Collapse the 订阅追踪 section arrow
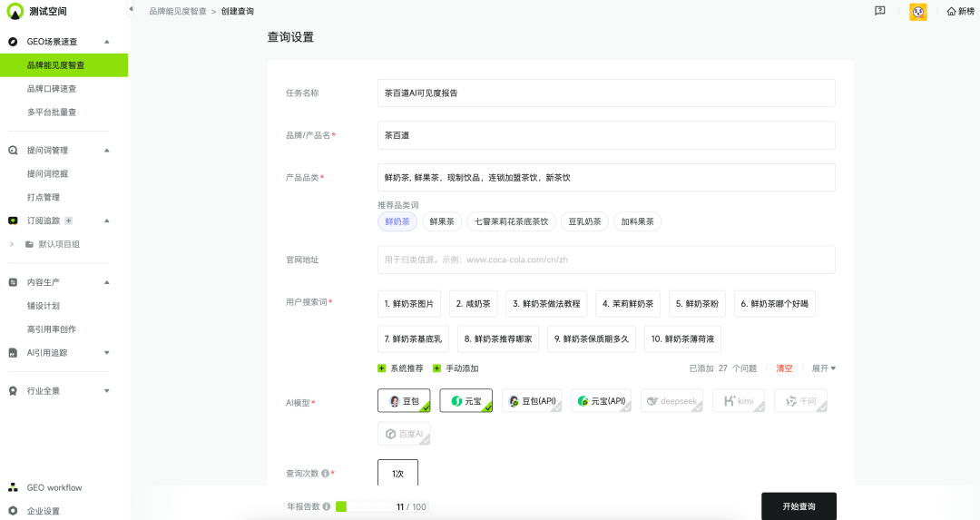Viewport: 980px width, 520px height. coord(107,221)
